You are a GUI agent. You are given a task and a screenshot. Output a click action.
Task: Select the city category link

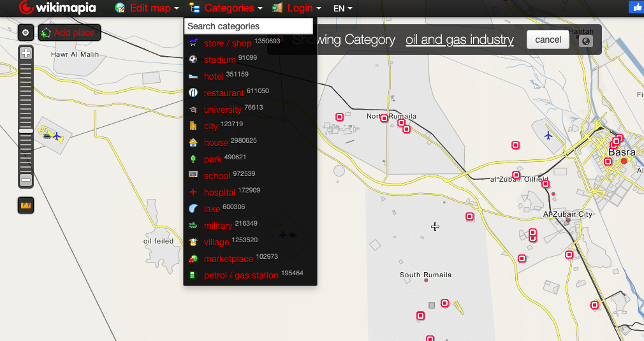point(210,126)
